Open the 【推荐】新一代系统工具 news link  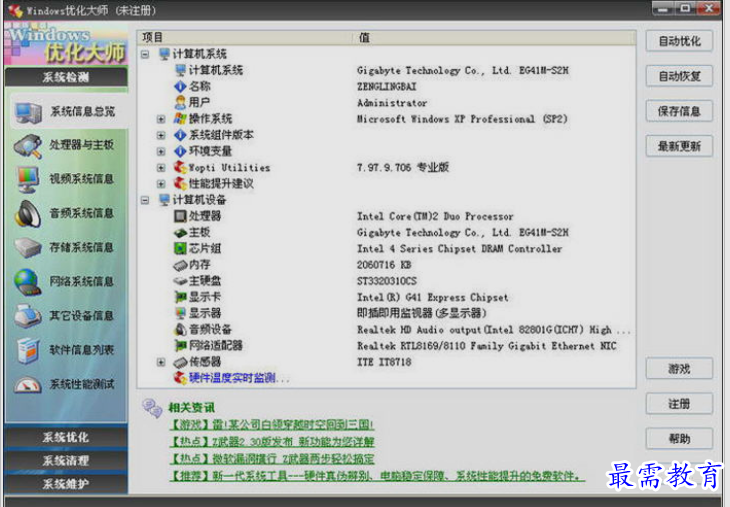[x=377, y=476]
